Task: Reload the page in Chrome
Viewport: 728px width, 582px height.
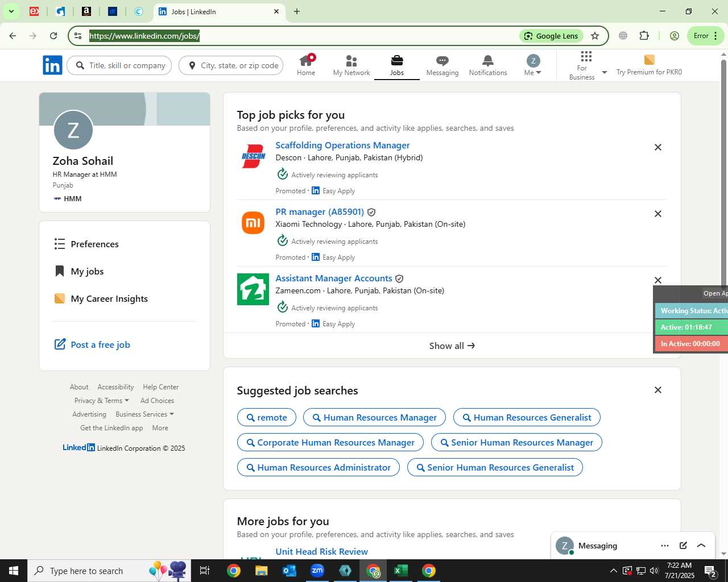Action: pyautogui.click(x=53, y=36)
